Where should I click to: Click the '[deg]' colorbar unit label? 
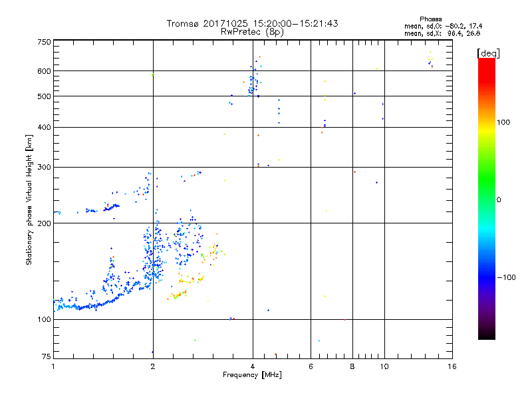pyautogui.click(x=488, y=53)
